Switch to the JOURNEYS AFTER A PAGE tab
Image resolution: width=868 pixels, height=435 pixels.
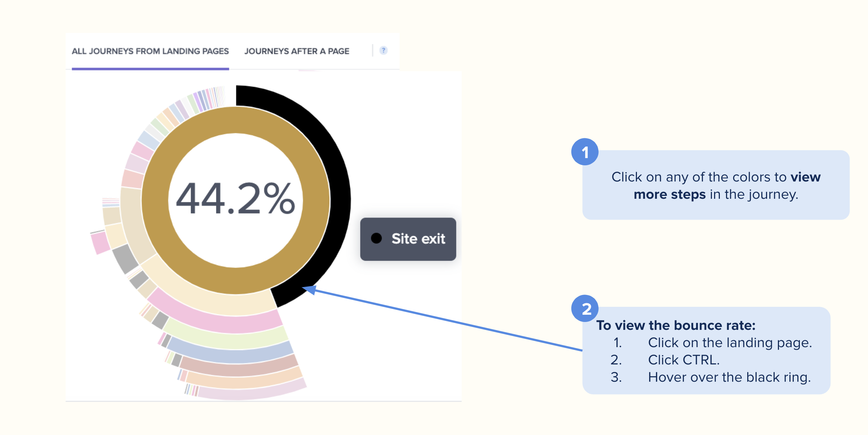[297, 51]
